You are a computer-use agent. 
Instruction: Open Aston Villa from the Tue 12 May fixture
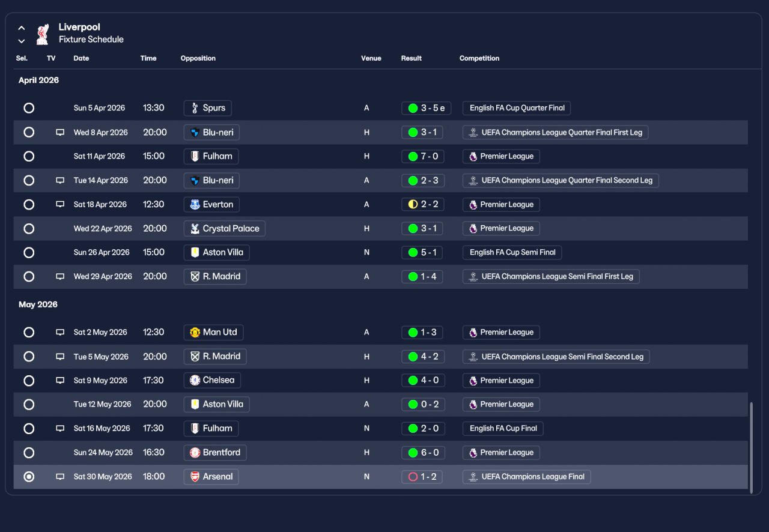216,404
